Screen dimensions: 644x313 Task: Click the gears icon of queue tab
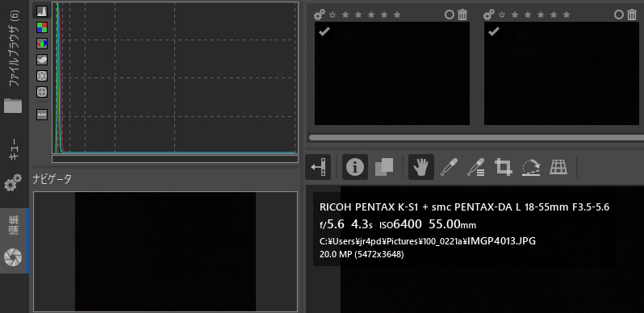pos(13,182)
